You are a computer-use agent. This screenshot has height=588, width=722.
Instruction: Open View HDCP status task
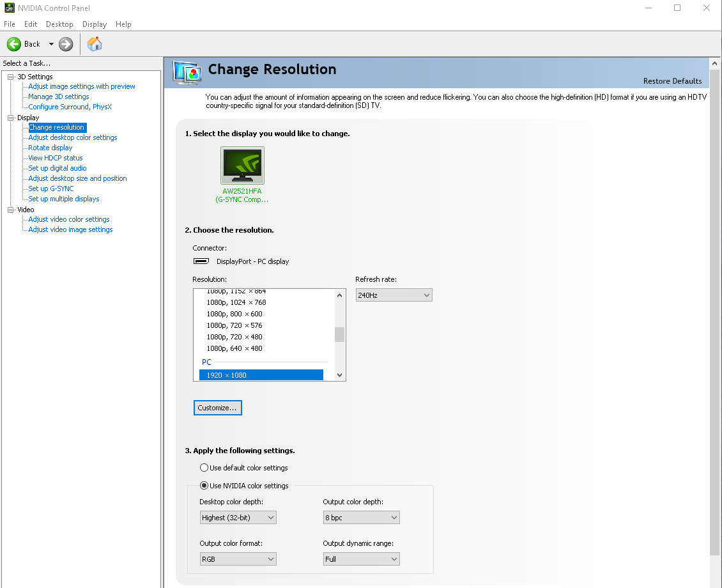(x=55, y=158)
